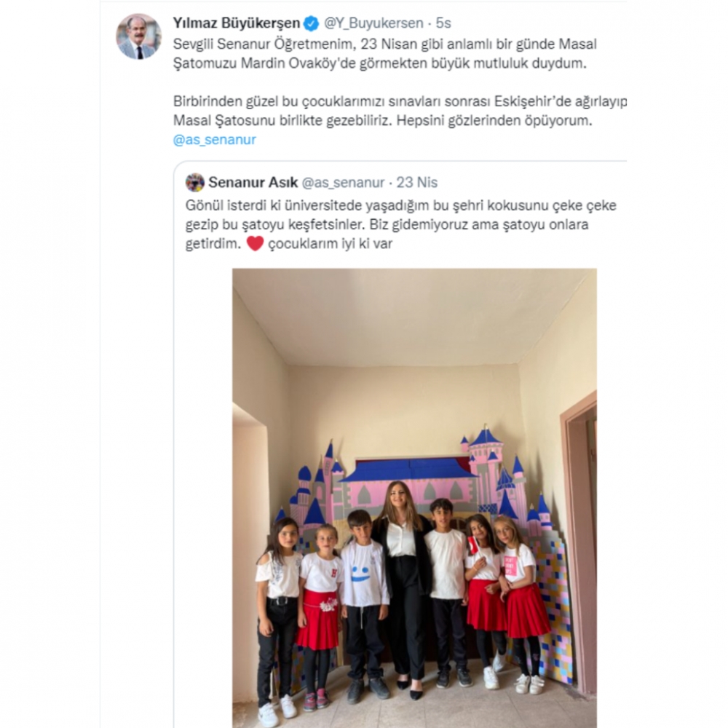Open Yılmaz Büyükerşen's round profile picture
Viewport: 728px width, 728px height.
pyautogui.click(x=138, y=36)
